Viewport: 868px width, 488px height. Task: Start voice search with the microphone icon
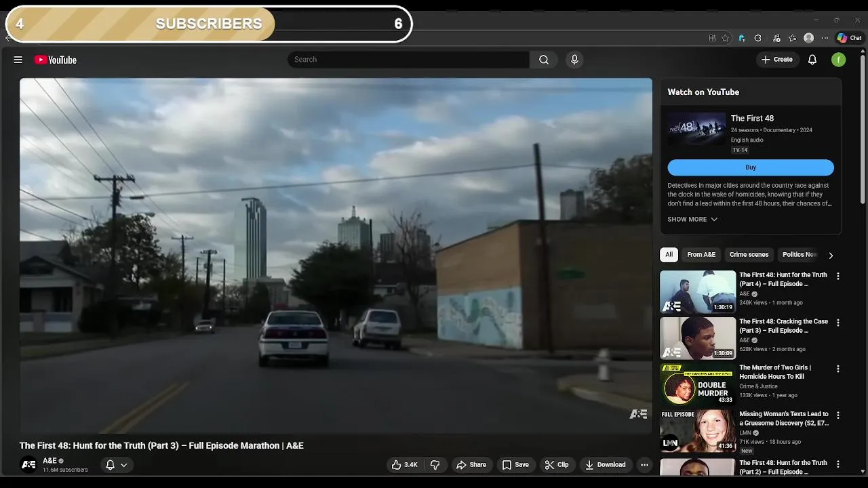tap(574, 60)
